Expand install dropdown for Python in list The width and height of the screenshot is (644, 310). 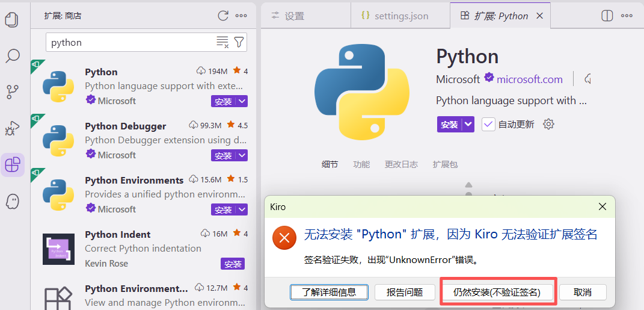[242, 102]
